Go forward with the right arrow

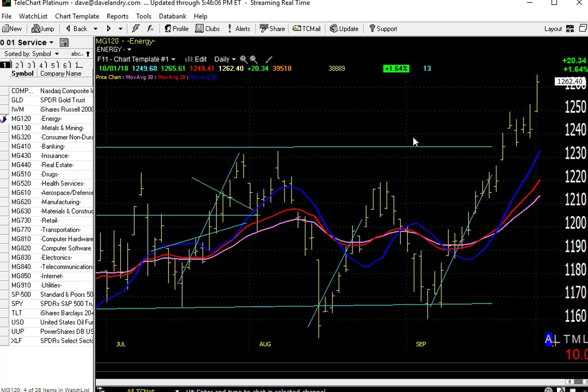click(109, 29)
